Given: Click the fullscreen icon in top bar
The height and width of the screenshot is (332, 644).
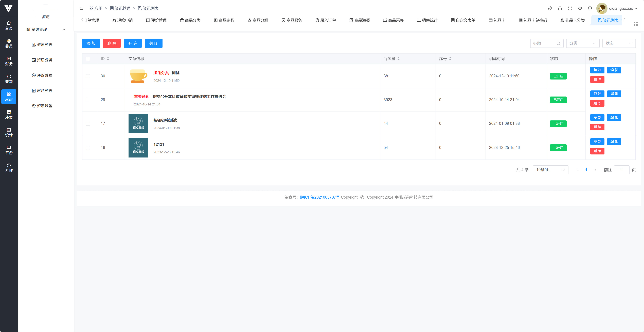Looking at the screenshot, I should [x=570, y=8].
